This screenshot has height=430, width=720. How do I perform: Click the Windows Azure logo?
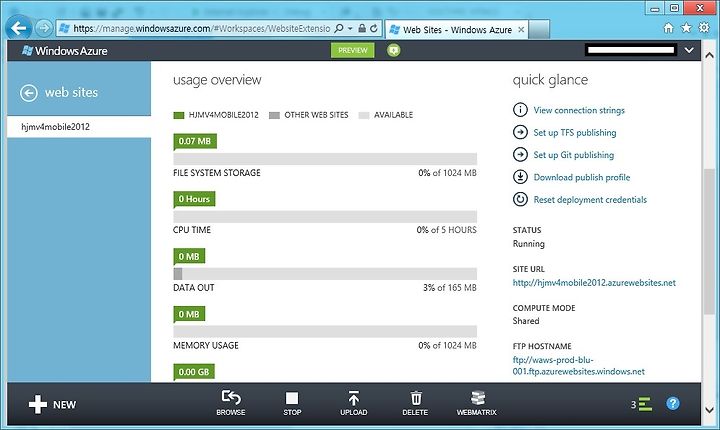click(65, 51)
